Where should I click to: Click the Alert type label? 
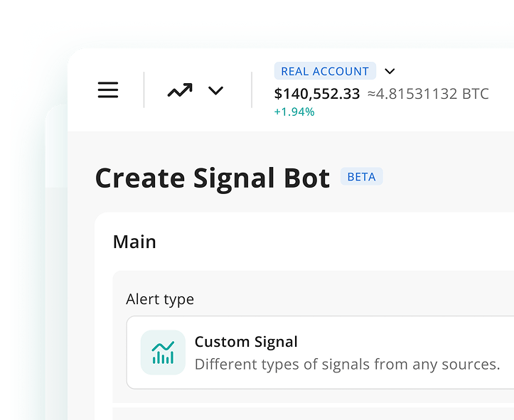(160, 299)
